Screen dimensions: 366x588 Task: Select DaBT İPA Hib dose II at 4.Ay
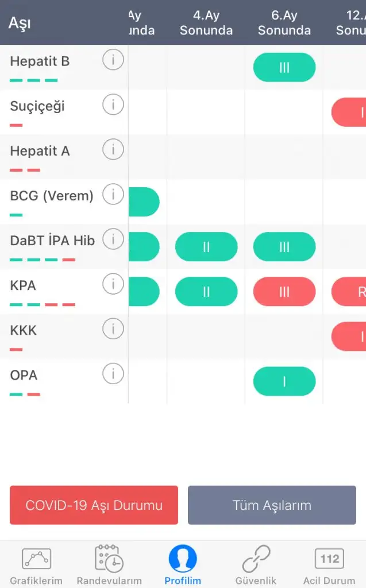206,247
